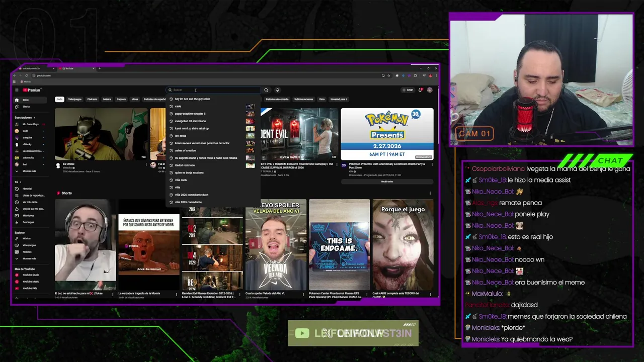644x362 pixels.
Task: Open the Tú section chevron
Action: pos(21,182)
